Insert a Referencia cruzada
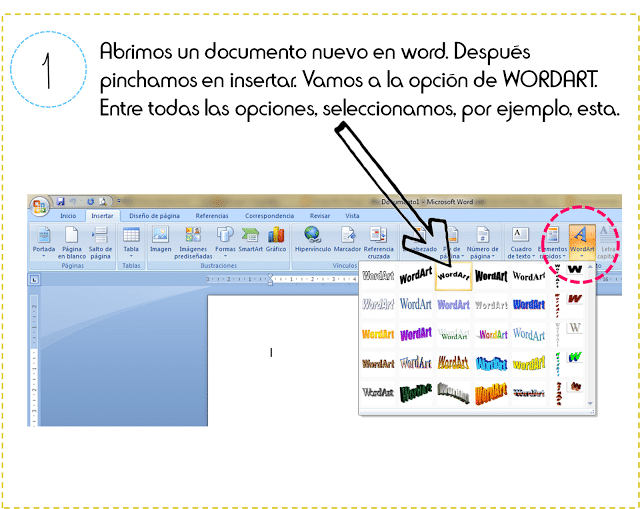Viewport: 640px width, 509px height. 378,242
